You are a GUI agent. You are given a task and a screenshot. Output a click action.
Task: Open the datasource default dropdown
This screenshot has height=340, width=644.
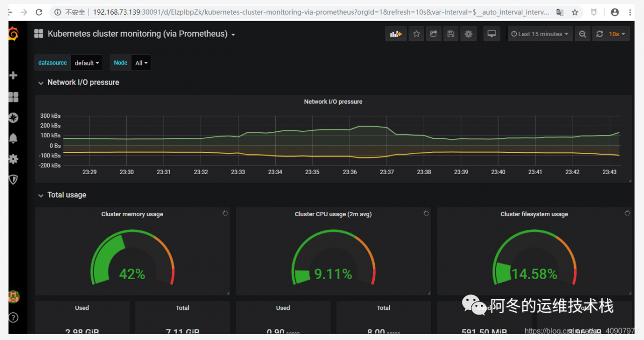coord(87,63)
